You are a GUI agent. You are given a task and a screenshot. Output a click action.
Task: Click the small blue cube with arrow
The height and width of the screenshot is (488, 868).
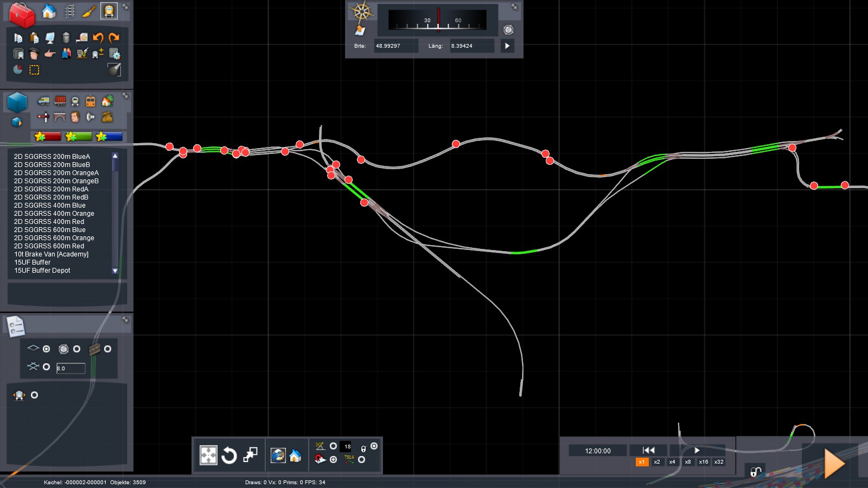pyautogui.click(x=17, y=122)
